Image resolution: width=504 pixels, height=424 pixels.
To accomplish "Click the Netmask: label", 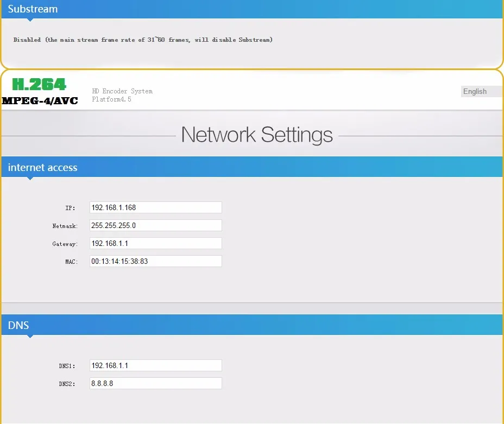I will [x=65, y=226].
